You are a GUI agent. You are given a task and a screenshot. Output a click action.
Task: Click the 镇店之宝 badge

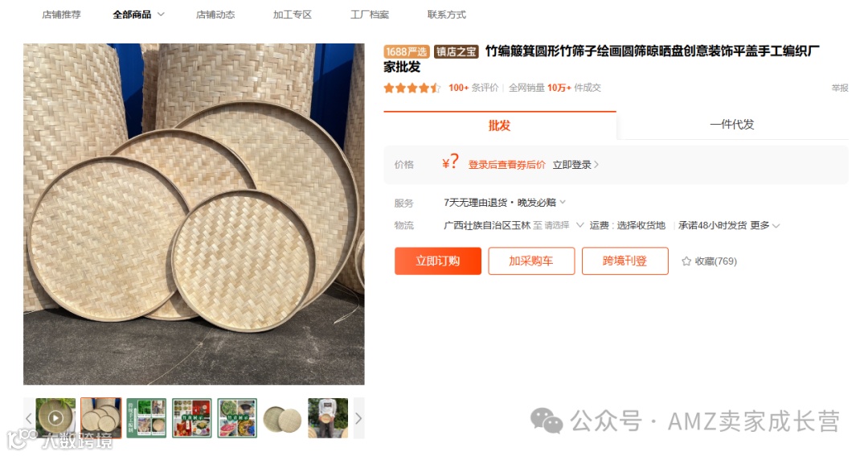coord(456,51)
